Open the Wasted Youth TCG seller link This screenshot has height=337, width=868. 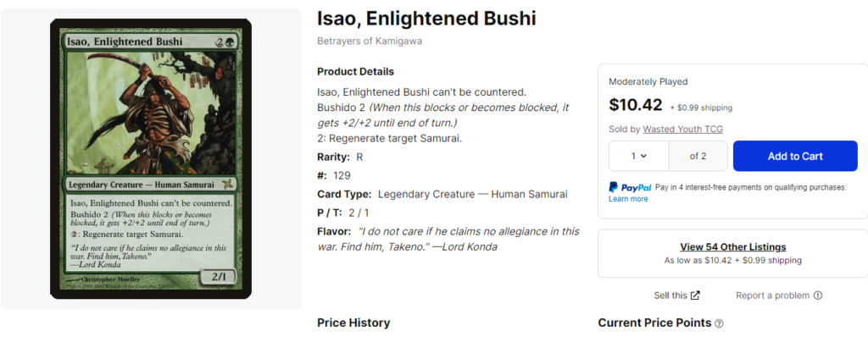[x=682, y=130]
